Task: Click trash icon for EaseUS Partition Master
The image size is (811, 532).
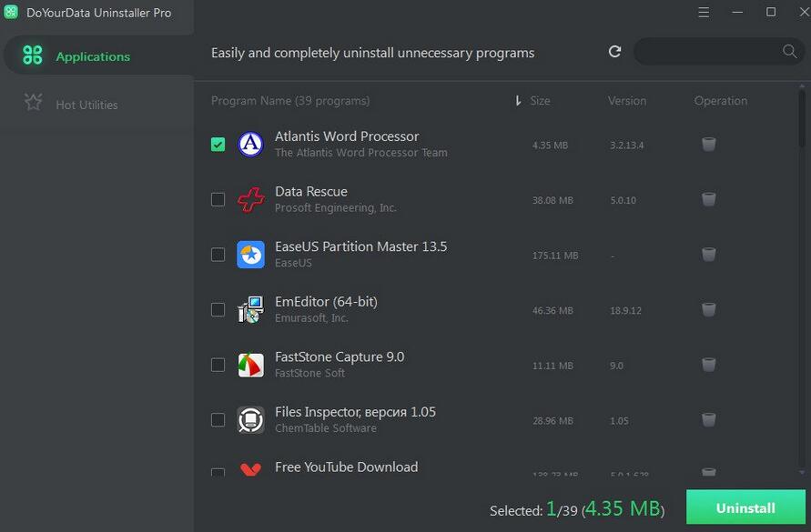Action: 708,255
